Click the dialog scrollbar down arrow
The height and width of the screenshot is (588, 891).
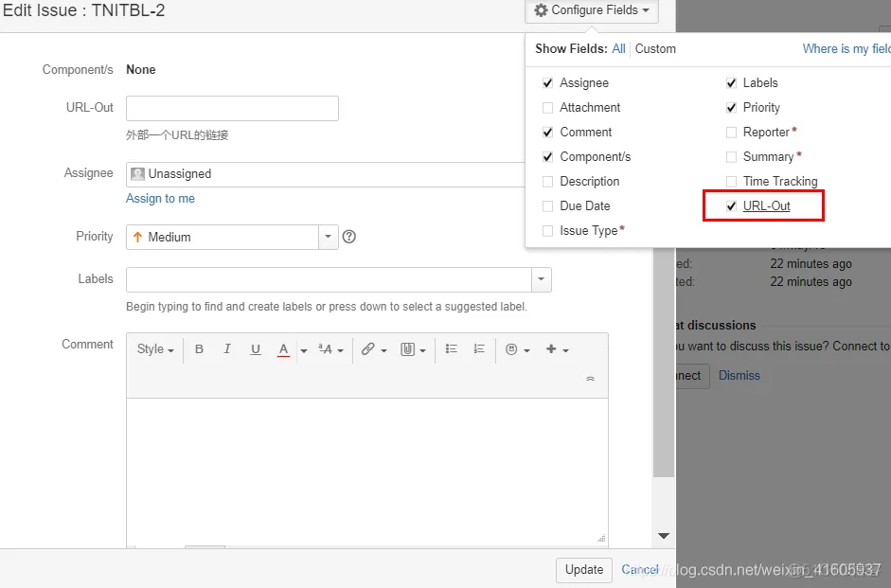click(x=663, y=536)
